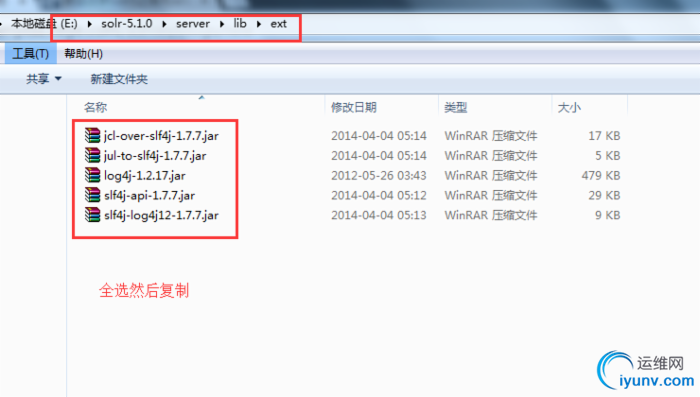Click the 479 KB size cell
This screenshot has width=700, height=397.
click(x=601, y=176)
